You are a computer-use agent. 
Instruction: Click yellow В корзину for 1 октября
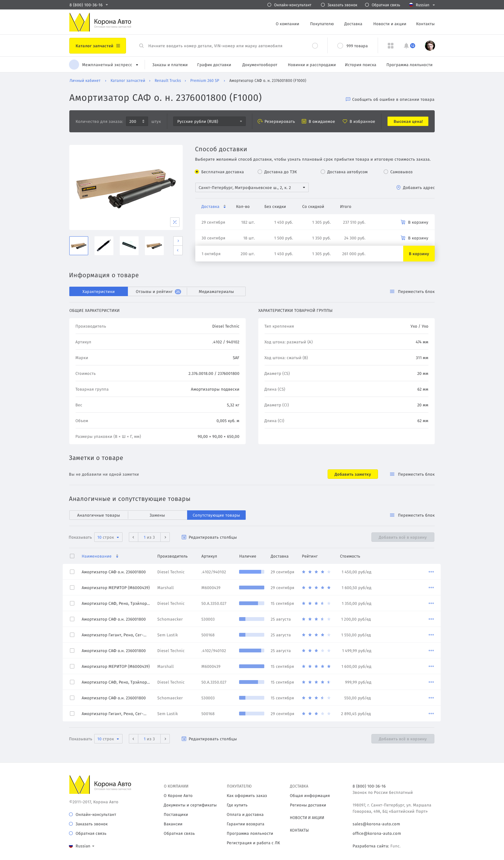tap(419, 254)
